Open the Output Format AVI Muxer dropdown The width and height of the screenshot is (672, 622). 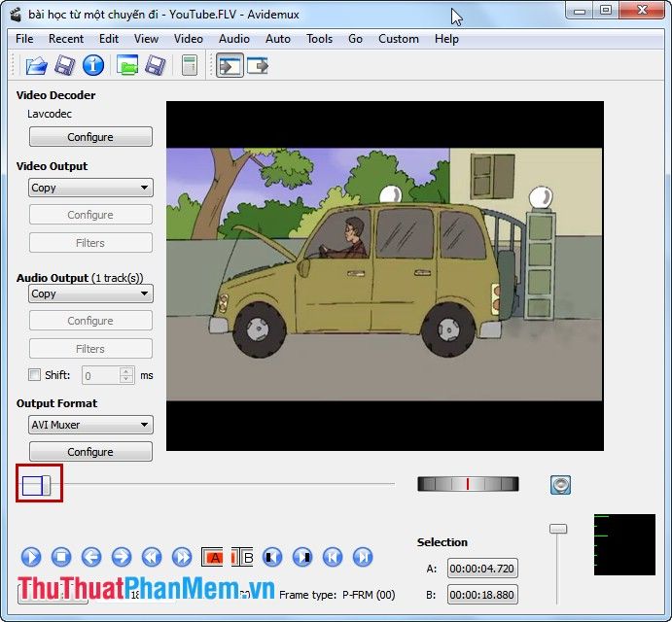tap(90, 425)
